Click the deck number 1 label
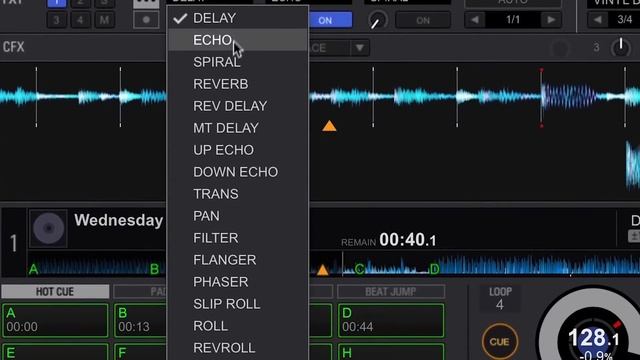640x360 pixels. click(x=13, y=243)
